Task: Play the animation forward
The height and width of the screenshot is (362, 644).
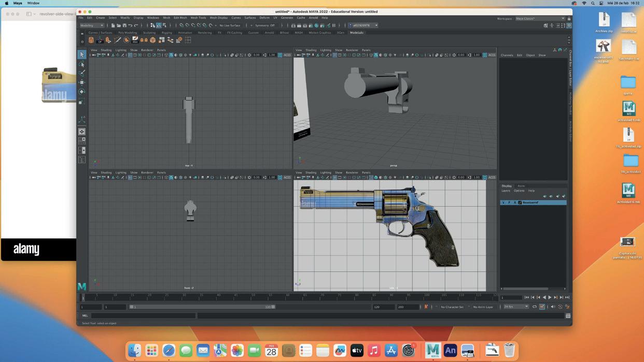Action: [550, 297]
